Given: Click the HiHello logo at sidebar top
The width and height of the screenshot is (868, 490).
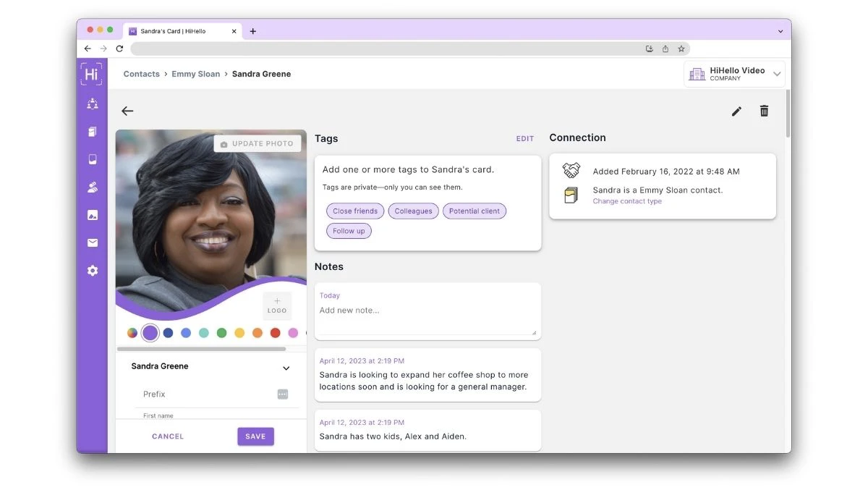Looking at the screenshot, I should point(92,73).
